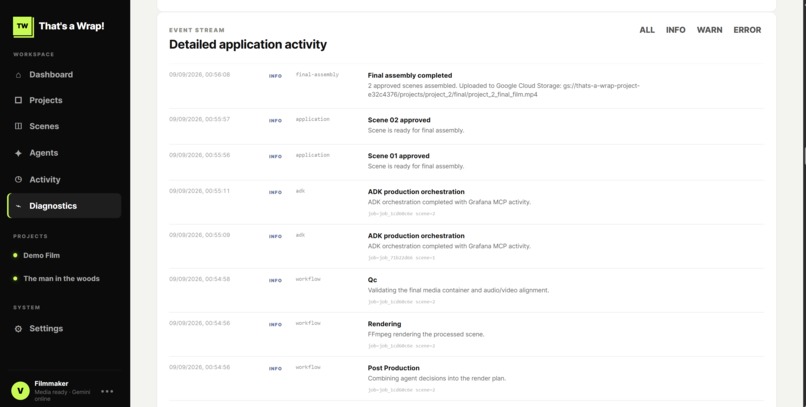Show ALL events filter
Screen dimensions: 806x407
pyautogui.click(x=647, y=30)
